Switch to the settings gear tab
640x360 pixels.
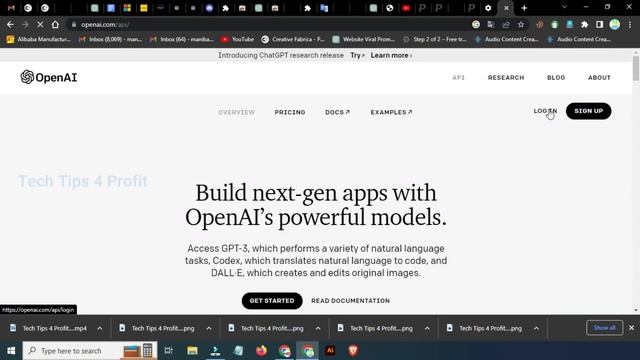[x=488, y=8]
